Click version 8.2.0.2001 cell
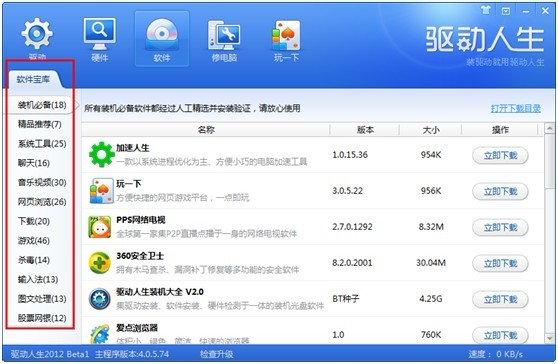The height and width of the screenshot is (364, 558). point(352,263)
